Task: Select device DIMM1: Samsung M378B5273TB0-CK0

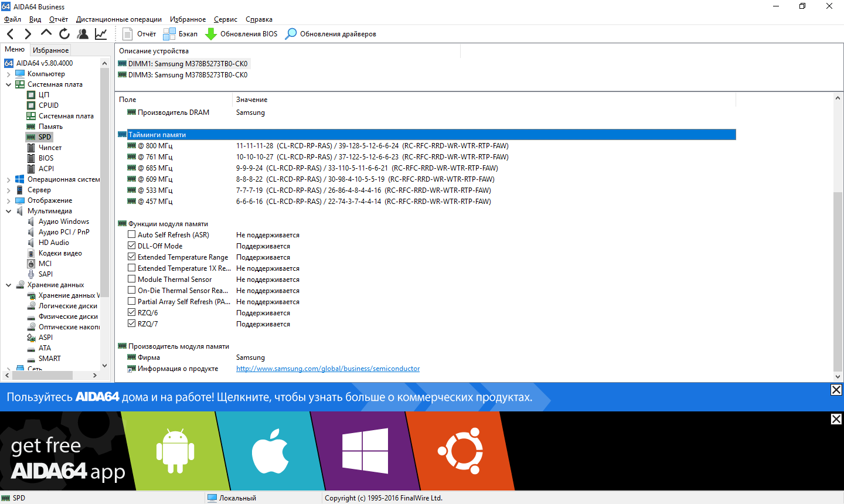Action: click(x=183, y=64)
